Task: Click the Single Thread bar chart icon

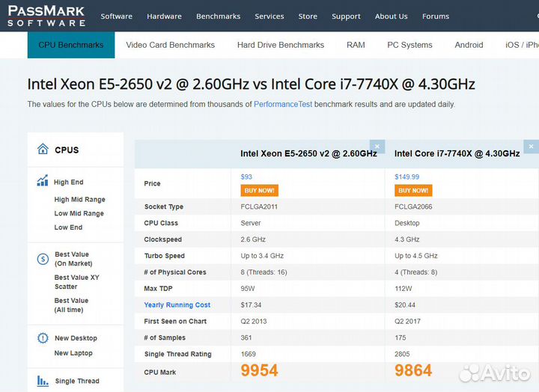Action: 43,381
